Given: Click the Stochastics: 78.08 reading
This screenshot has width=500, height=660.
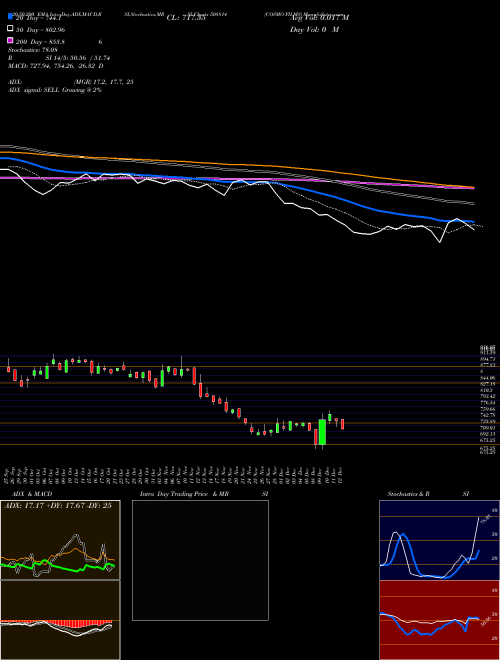Looking at the screenshot, I should click(x=33, y=50).
